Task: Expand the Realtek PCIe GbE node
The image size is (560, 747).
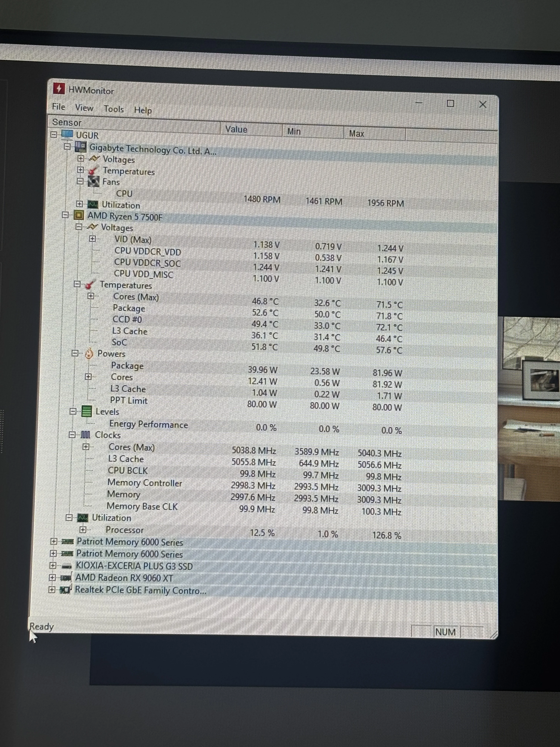Action: point(52,590)
